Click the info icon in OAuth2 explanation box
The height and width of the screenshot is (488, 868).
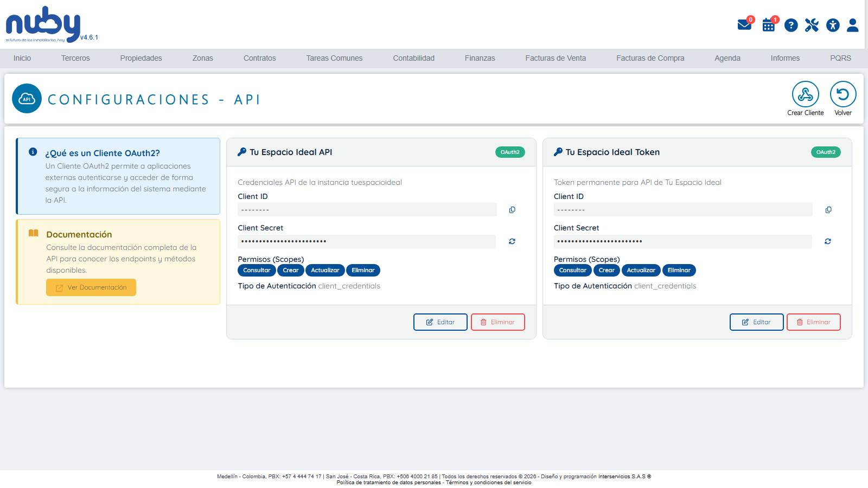pos(33,152)
